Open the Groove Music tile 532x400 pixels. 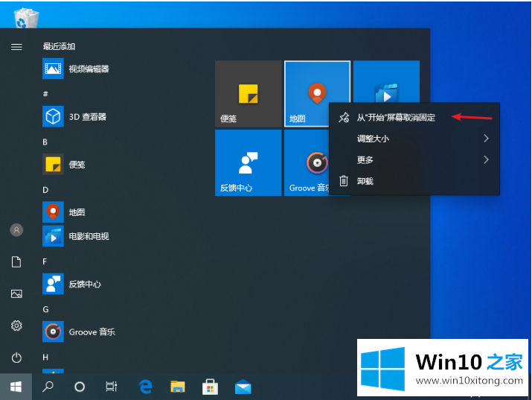(307, 162)
